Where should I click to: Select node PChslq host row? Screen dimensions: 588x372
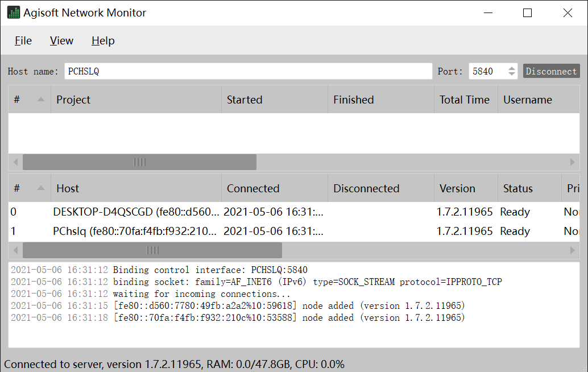click(x=294, y=231)
